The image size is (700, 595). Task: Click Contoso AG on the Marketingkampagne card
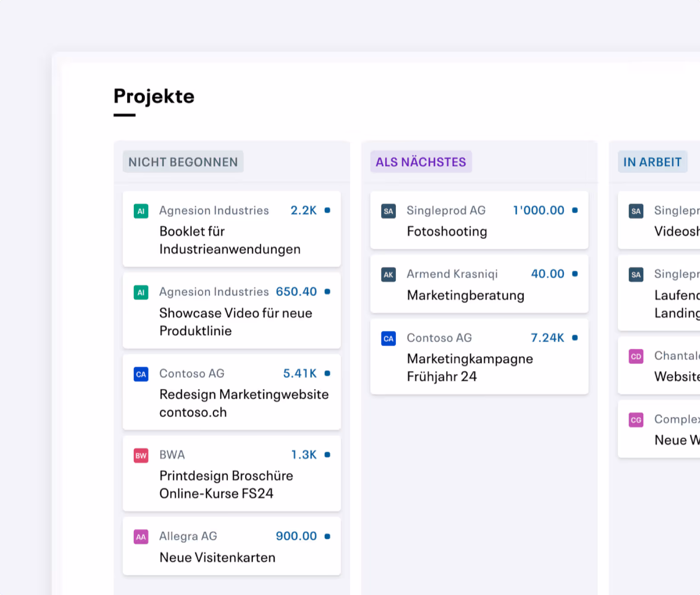(439, 338)
